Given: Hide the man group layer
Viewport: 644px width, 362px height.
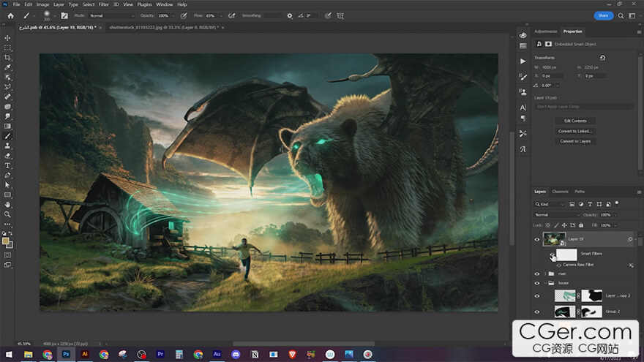Looking at the screenshot, I should point(537,274).
